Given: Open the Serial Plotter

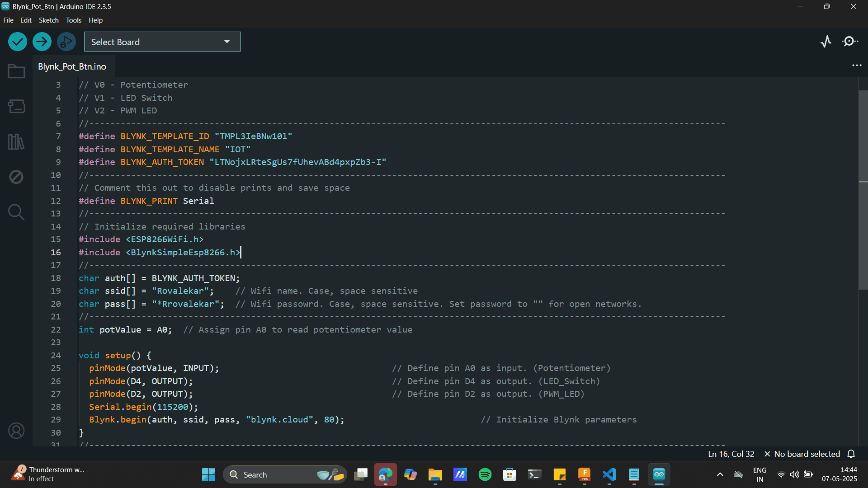Looking at the screenshot, I should [x=826, y=42].
